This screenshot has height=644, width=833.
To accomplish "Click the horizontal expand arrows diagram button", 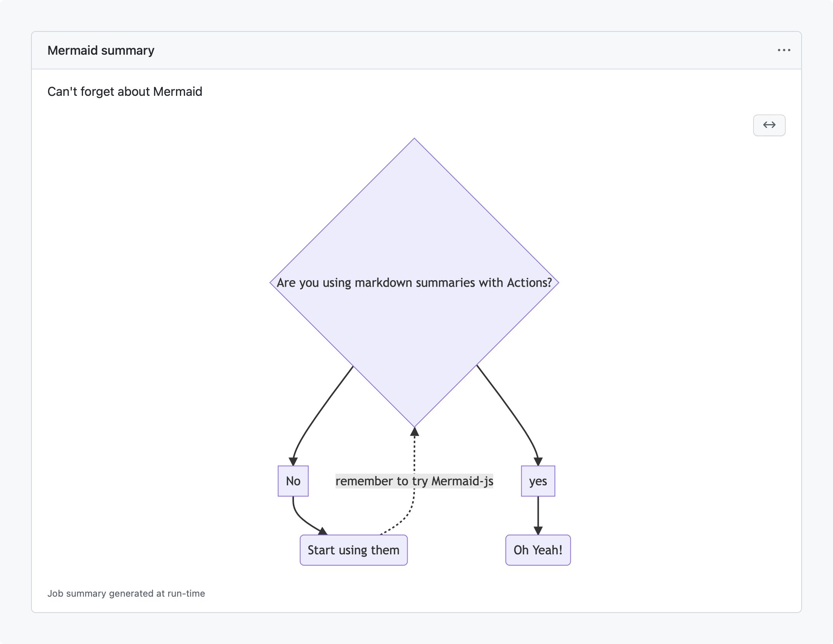I will 769,125.
